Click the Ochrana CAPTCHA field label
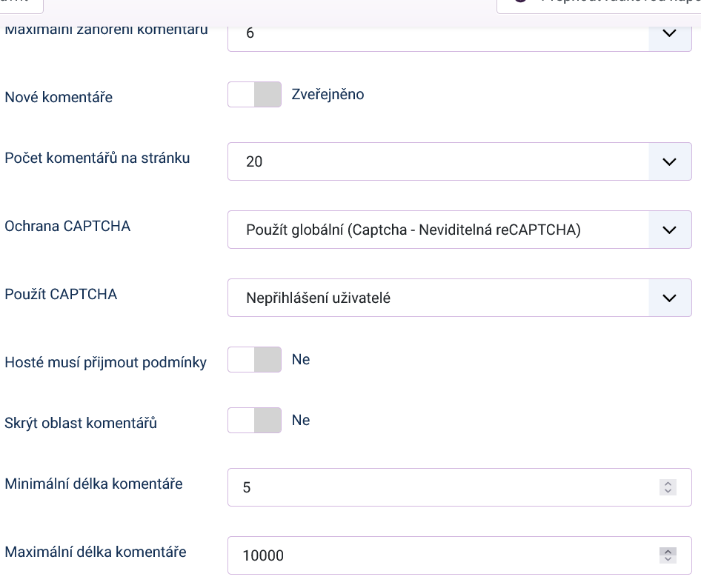Image resolution: width=701 pixels, height=588 pixels. [67, 227]
